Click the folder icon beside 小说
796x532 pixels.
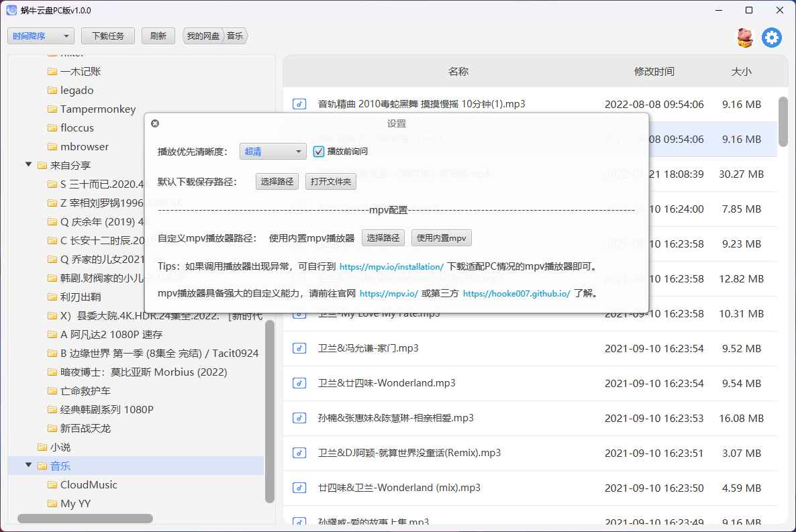(x=42, y=447)
